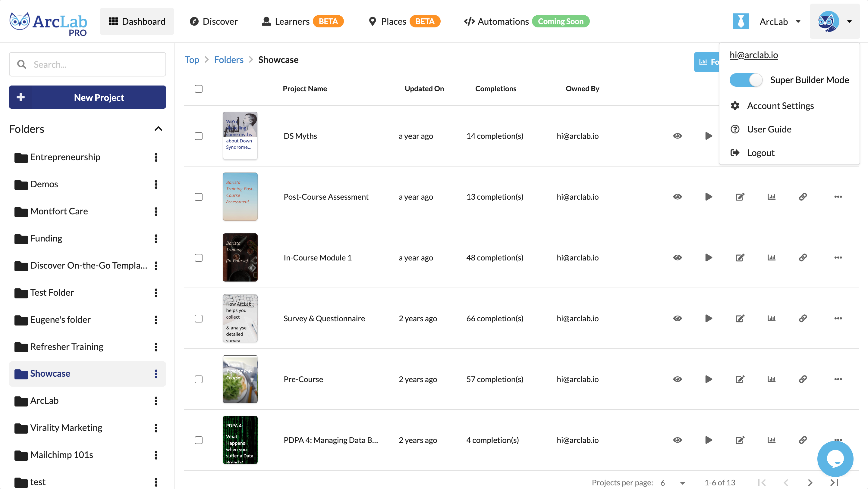
Task: Copy link for Pre-Course project
Action: tap(803, 379)
